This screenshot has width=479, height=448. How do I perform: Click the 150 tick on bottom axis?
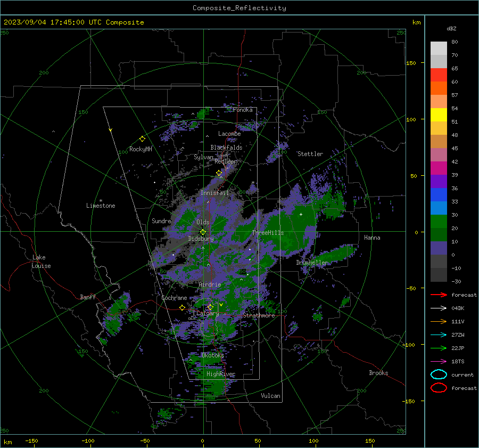click(x=370, y=441)
